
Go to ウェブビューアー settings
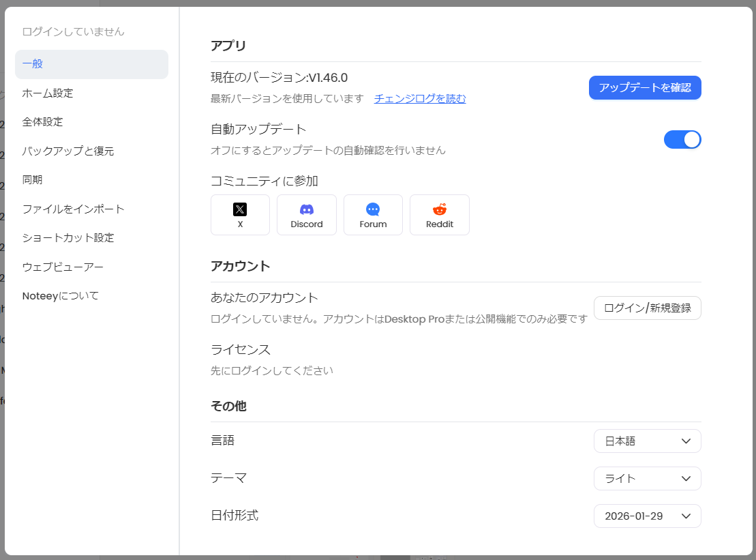(x=91, y=267)
